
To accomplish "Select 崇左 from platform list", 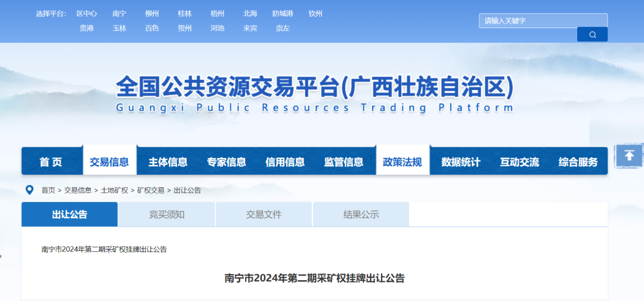I will pos(283,28).
